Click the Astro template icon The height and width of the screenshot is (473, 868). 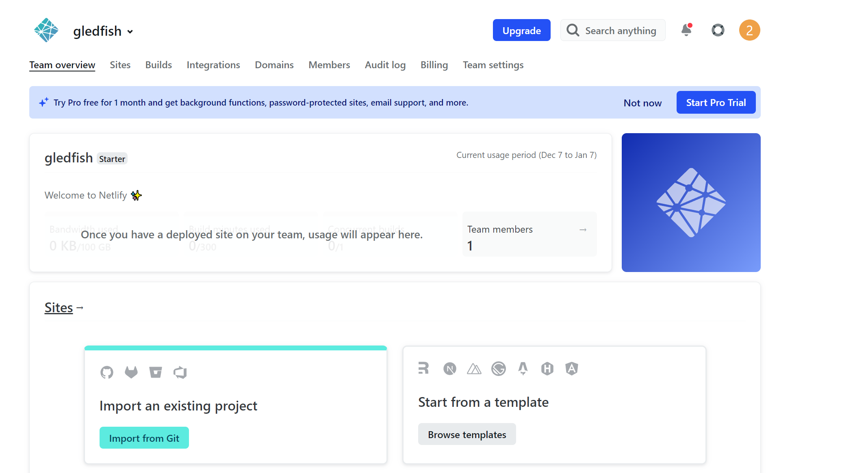point(523,369)
